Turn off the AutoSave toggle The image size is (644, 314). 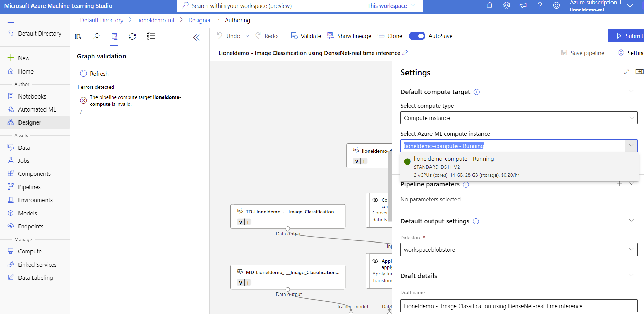pyautogui.click(x=417, y=36)
